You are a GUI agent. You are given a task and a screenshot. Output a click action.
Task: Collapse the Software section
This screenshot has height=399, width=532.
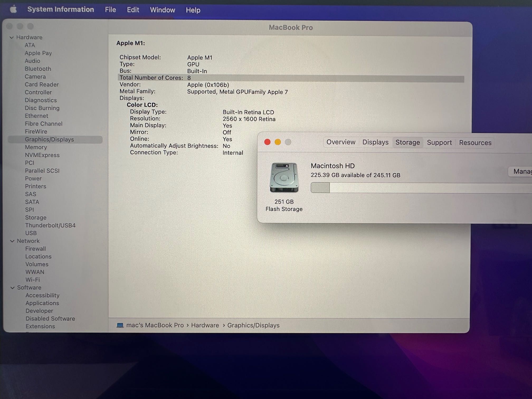coord(12,288)
